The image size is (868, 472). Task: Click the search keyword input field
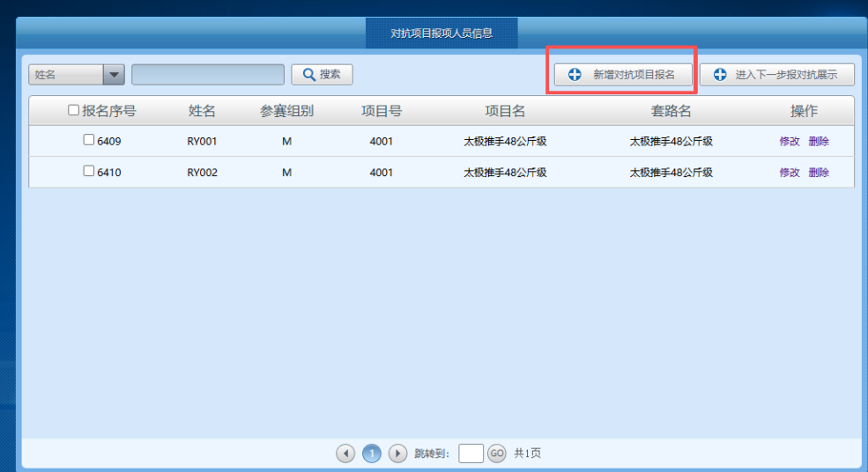point(208,75)
